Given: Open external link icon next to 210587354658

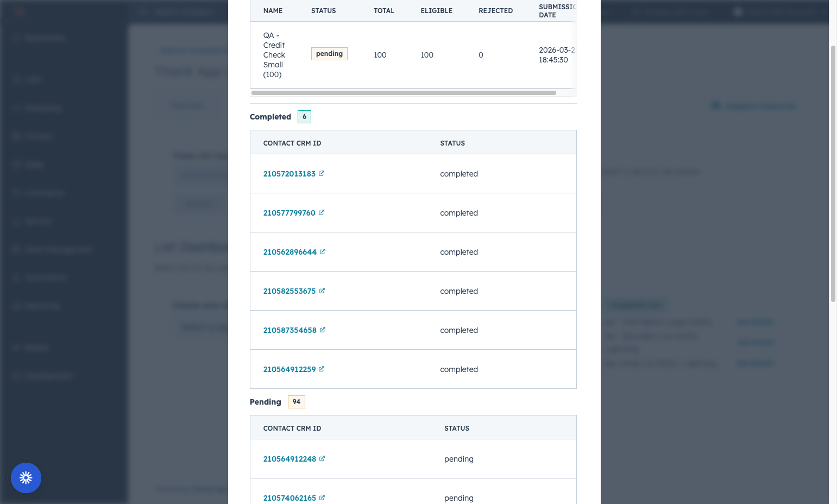Looking at the screenshot, I should click(x=323, y=330).
